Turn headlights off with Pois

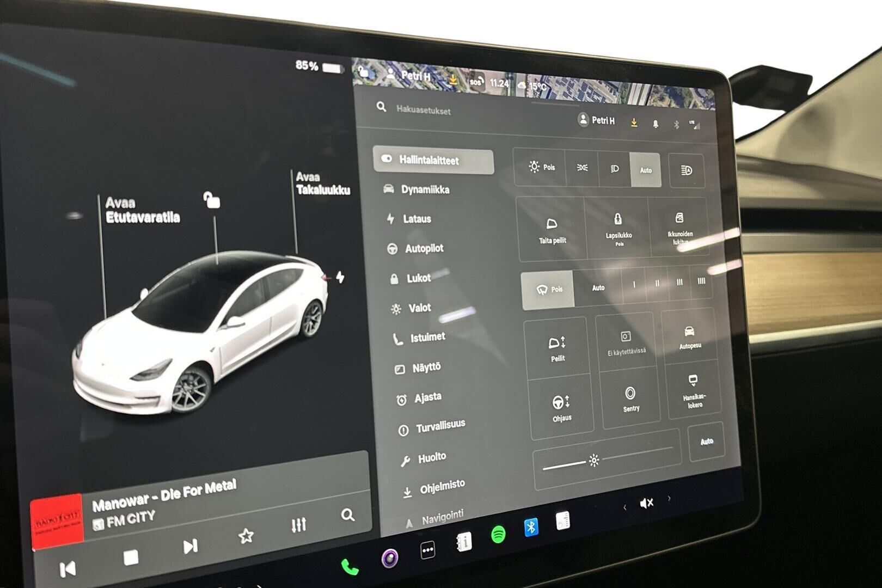click(542, 167)
